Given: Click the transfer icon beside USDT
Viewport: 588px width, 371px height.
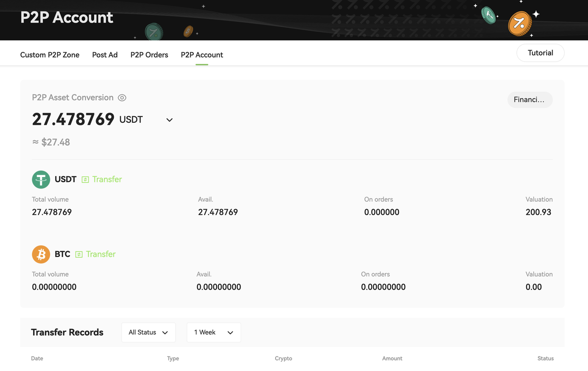Looking at the screenshot, I should click(x=85, y=180).
